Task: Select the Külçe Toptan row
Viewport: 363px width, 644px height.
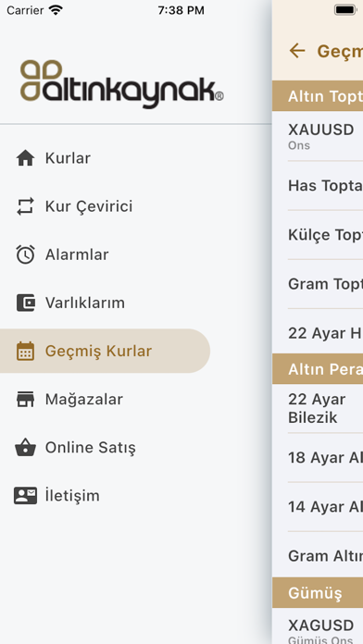Action: coord(318,235)
